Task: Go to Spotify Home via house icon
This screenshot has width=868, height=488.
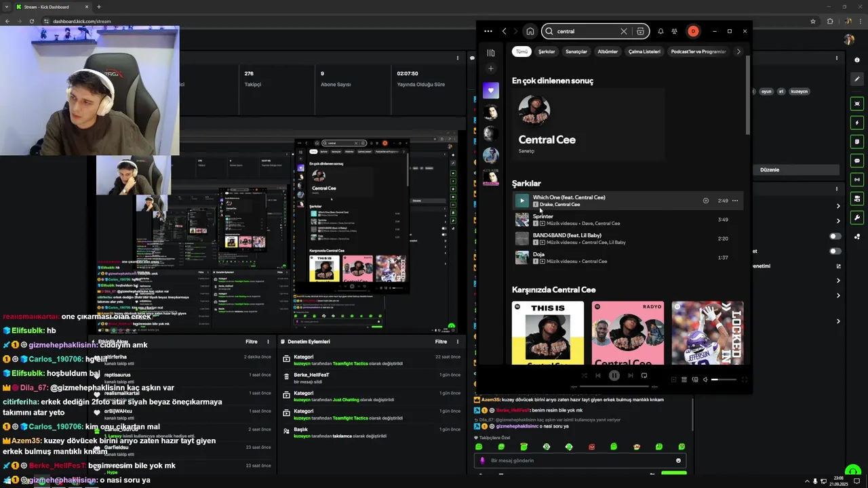Action: point(530,31)
